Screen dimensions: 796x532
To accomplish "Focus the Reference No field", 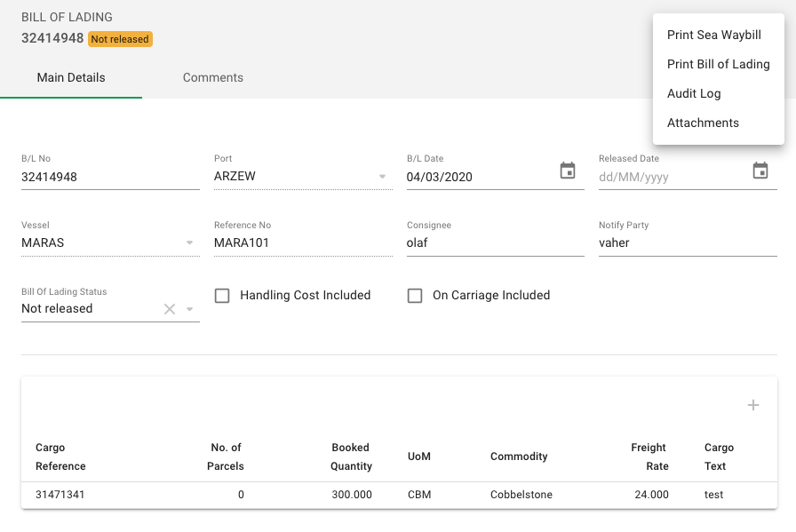I will (302, 242).
